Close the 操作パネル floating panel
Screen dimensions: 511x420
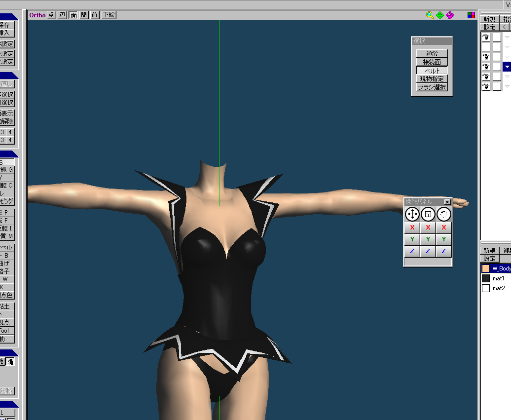pos(447,202)
